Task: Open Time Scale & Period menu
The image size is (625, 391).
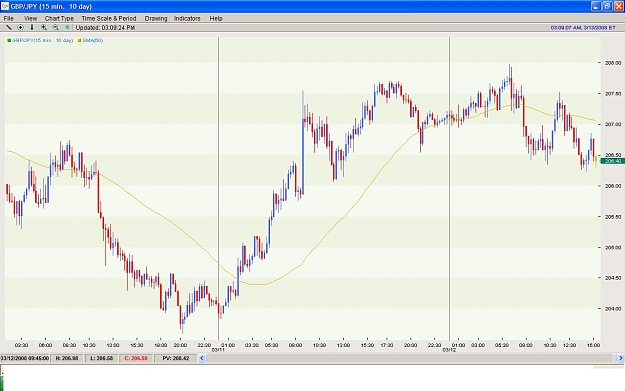Action: 109,18
